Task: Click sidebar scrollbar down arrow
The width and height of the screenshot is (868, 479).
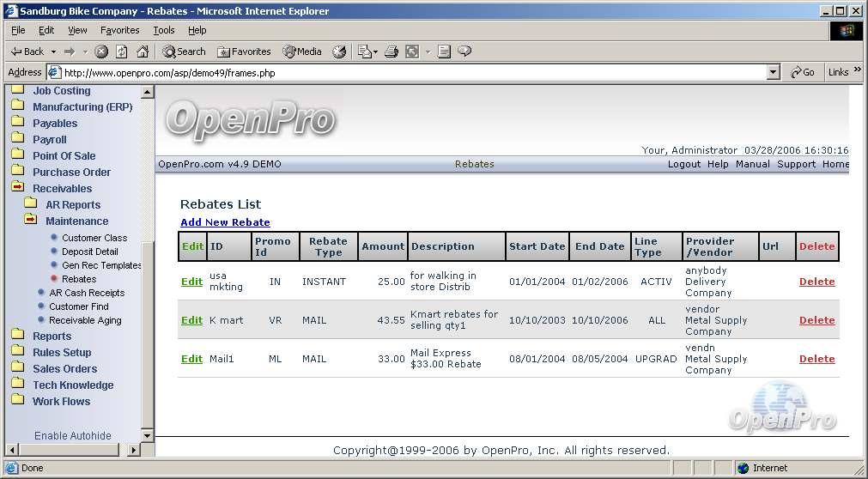Action: [x=147, y=436]
